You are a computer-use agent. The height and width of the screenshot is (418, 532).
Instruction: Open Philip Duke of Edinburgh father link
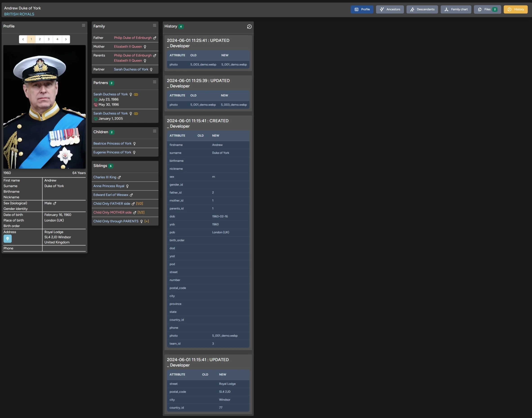(133, 38)
